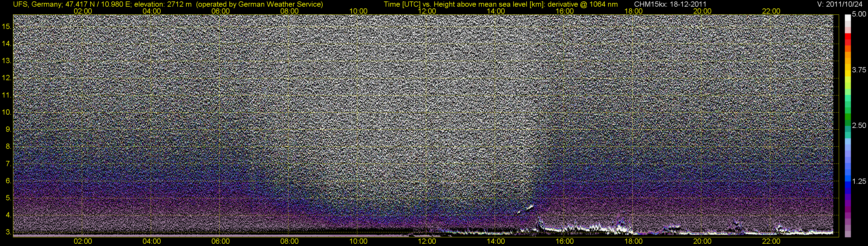Click the 14:00 label on the bottom time axis
Image resolution: width=868 pixels, height=246 pixels.
(x=496, y=241)
